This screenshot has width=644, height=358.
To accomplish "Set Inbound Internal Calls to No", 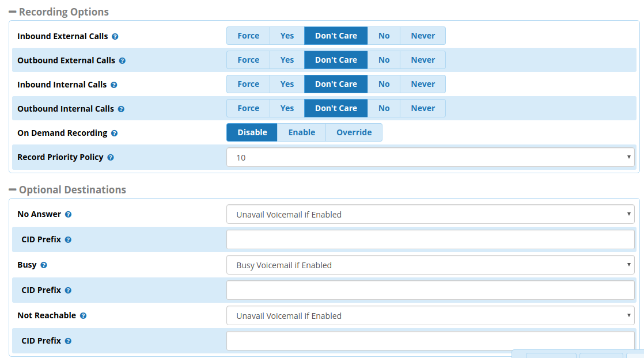I will (x=384, y=84).
